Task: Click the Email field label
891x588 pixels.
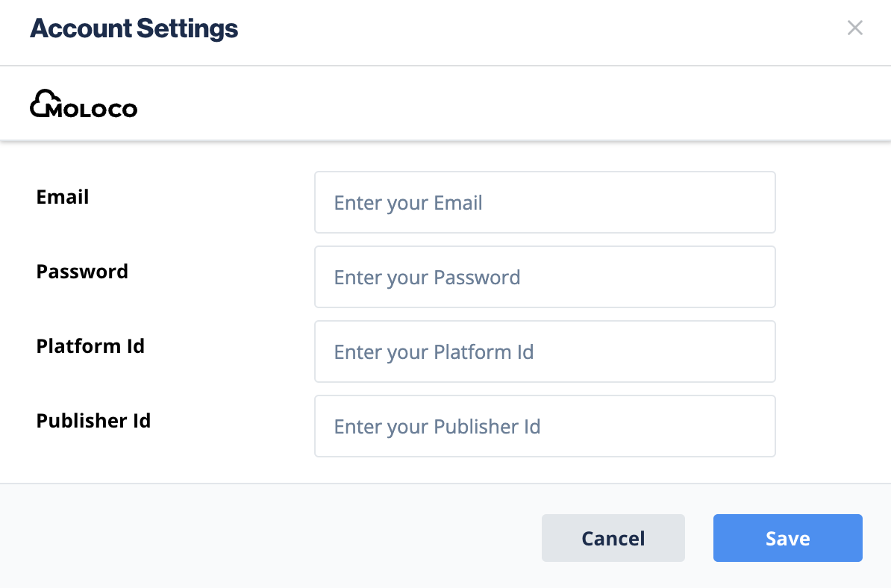Action: [63, 197]
